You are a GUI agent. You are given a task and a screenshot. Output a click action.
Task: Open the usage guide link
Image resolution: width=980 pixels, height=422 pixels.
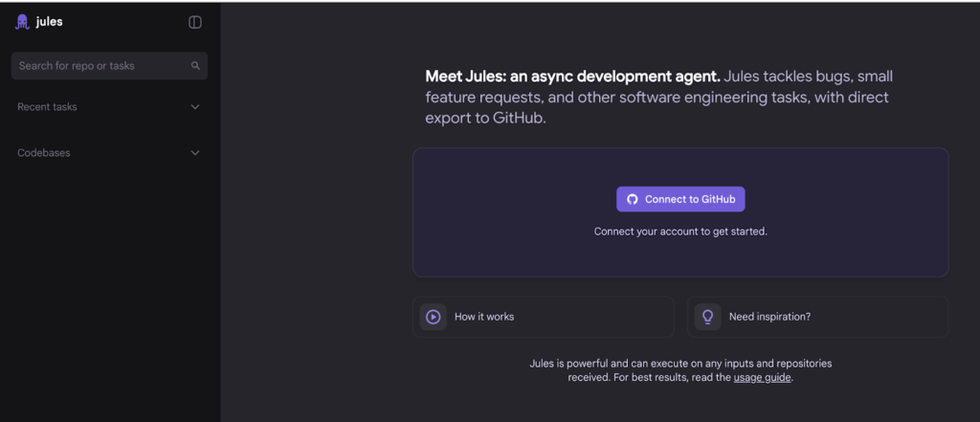(763, 378)
